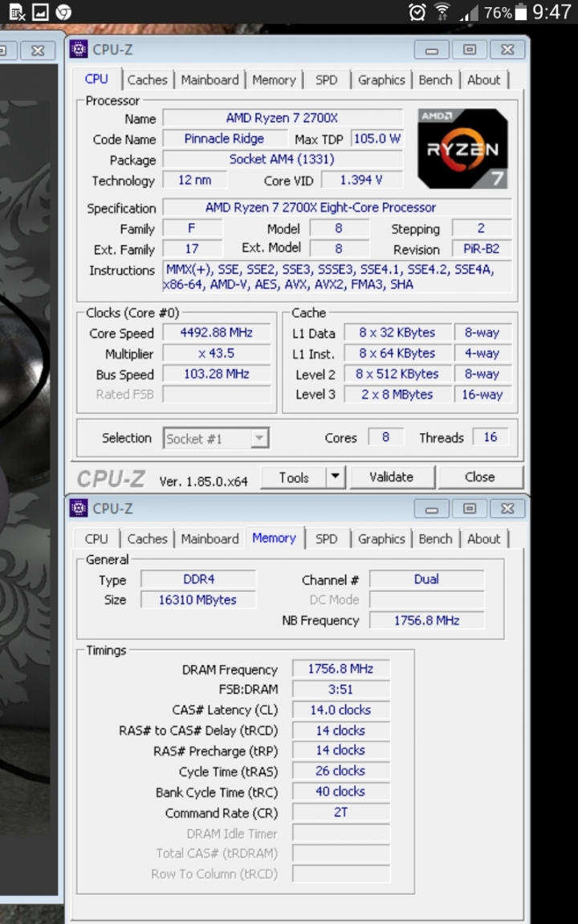Click the memory Size value 16310 MBytes
Screen dimensions: 578x924
(x=199, y=600)
